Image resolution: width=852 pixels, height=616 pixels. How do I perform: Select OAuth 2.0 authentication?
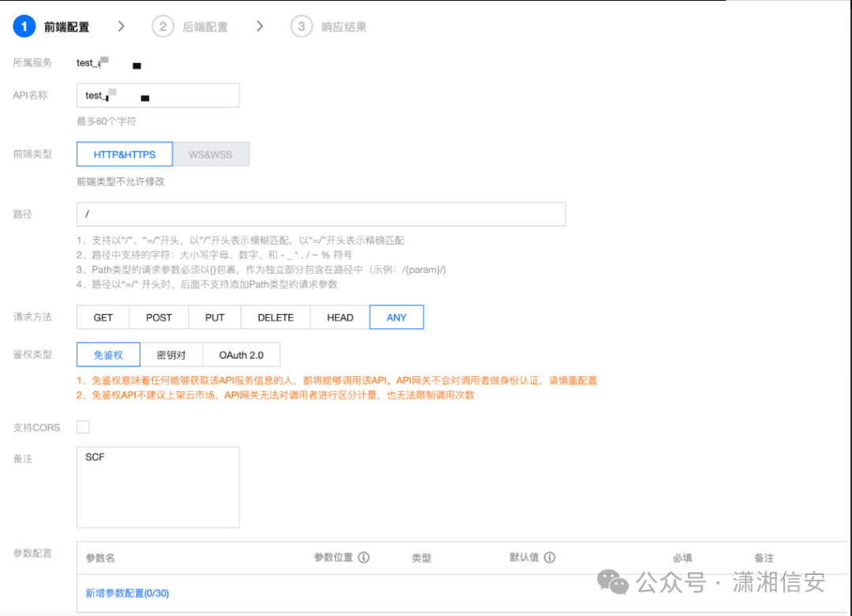coord(241,354)
